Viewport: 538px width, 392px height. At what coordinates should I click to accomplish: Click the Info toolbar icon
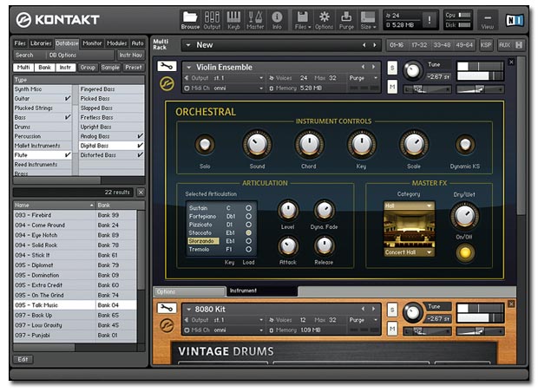pyautogui.click(x=277, y=19)
